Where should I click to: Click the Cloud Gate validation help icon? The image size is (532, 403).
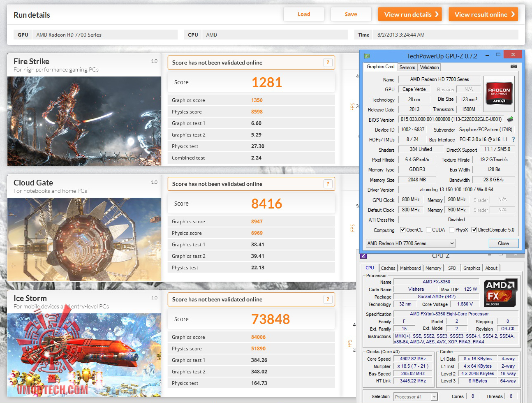(328, 184)
